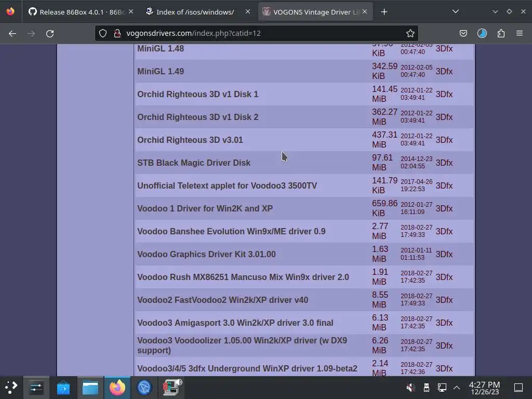The height and width of the screenshot is (399, 532).
Task: Focus the Firefox taskbar icon
Action: pyautogui.click(x=117, y=388)
